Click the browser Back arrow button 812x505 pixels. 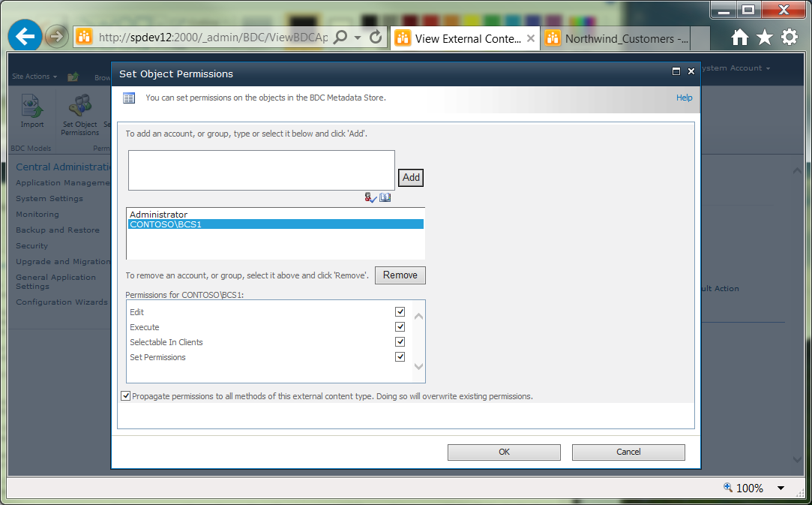(25, 36)
